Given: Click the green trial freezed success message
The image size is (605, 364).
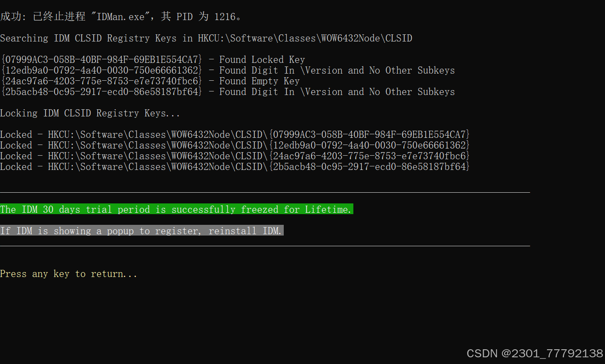Looking at the screenshot, I should [x=177, y=209].
